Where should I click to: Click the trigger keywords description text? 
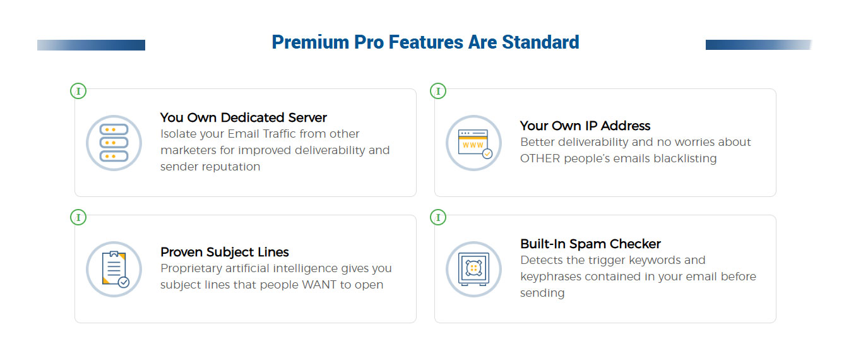[x=638, y=277]
